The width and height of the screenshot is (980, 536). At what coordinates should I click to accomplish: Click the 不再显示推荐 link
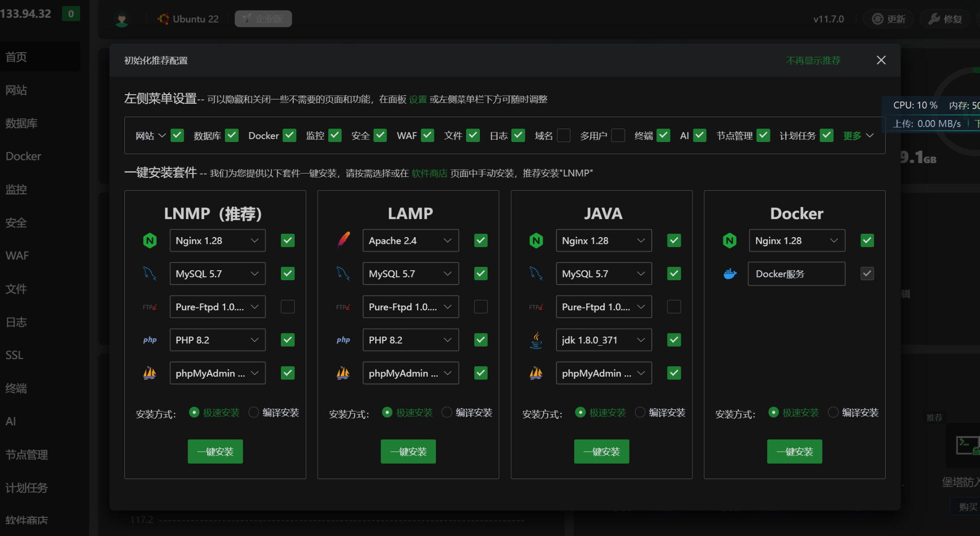click(x=813, y=61)
